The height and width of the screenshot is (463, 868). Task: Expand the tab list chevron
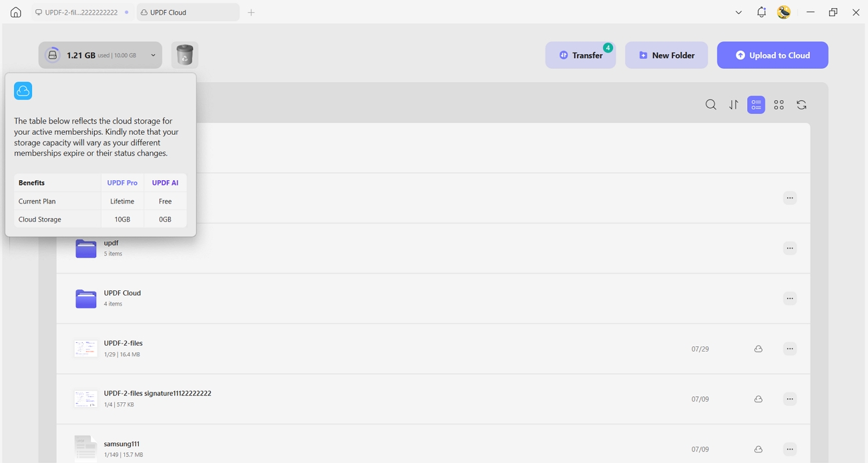(738, 12)
